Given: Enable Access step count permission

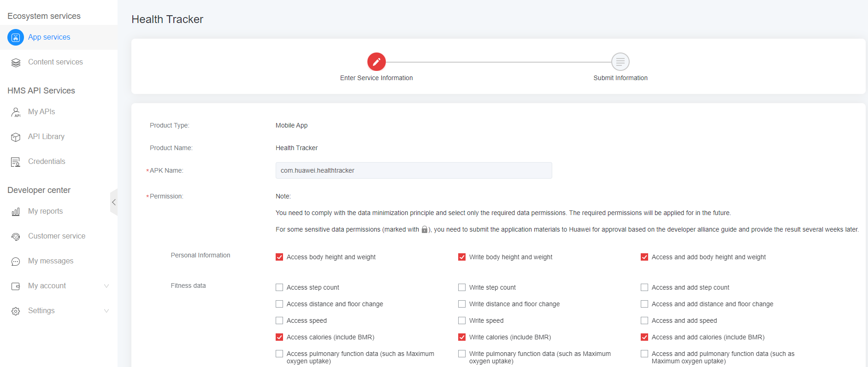Looking at the screenshot, I should tap(279, 287).
